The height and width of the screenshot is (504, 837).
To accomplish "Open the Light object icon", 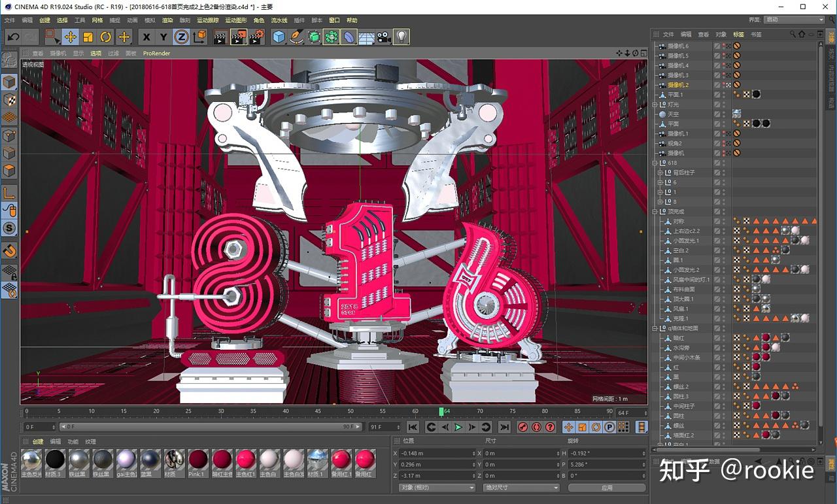I will pos(401,37).
